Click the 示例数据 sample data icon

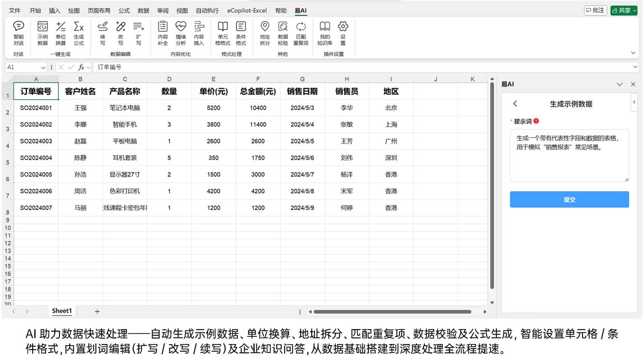[x=43, y=33]
